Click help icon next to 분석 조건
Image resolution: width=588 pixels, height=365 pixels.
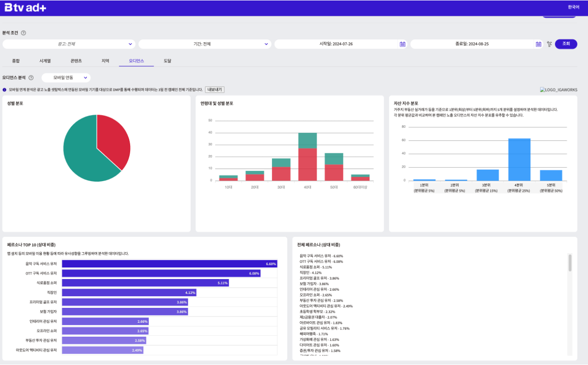(x=24, y=33)
